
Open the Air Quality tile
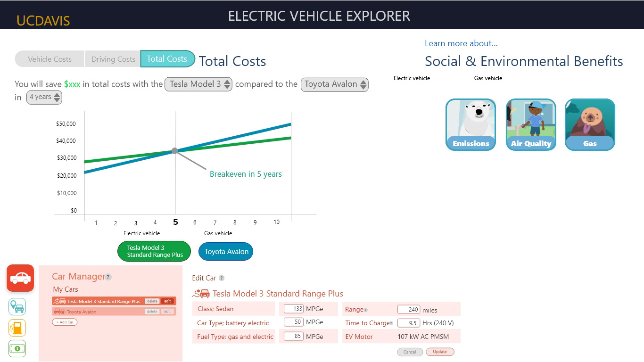coord(531,124)
